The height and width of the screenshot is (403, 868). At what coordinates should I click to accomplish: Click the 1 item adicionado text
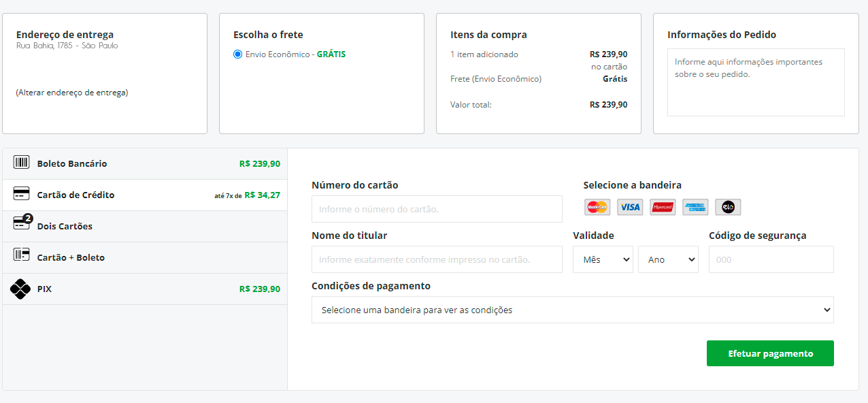[x=484, y=54]
